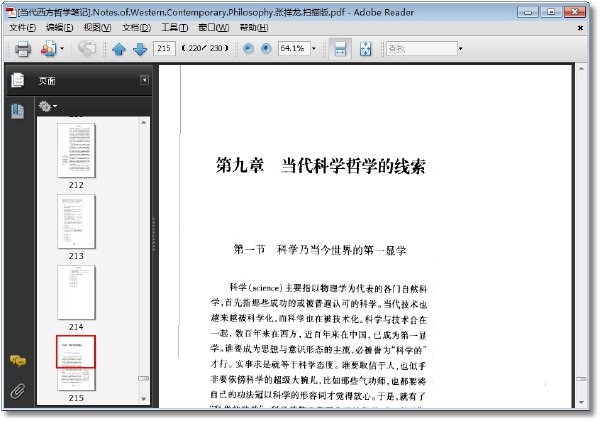The width and height of the screenshot is (600, 421).
Task: Click the zoom in plus button
Action: click(266, 49)
